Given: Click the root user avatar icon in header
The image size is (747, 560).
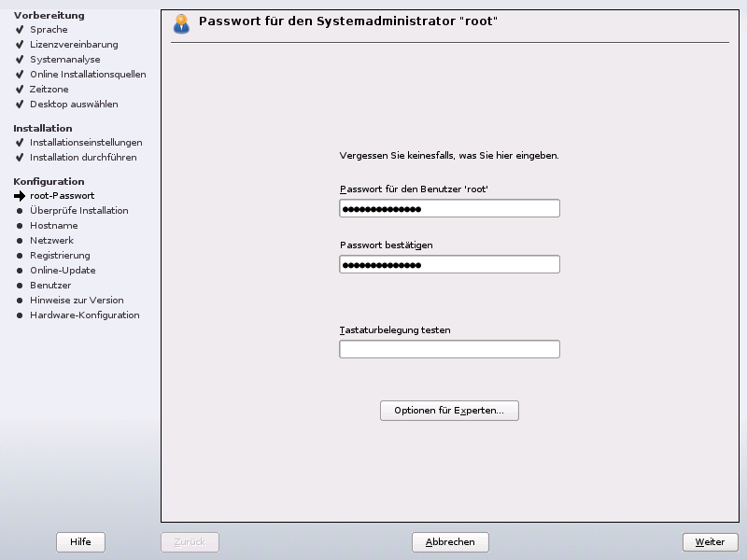Looking at the screenshot, I should pyautogui.click(x=181, y=24).
